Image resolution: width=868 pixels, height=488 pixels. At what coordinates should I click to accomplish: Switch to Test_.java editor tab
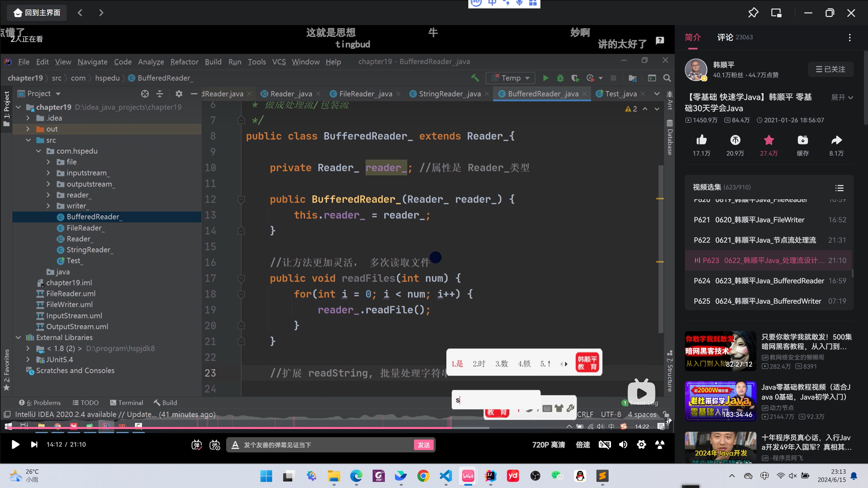pyautogui.click(x=620, y=94)
